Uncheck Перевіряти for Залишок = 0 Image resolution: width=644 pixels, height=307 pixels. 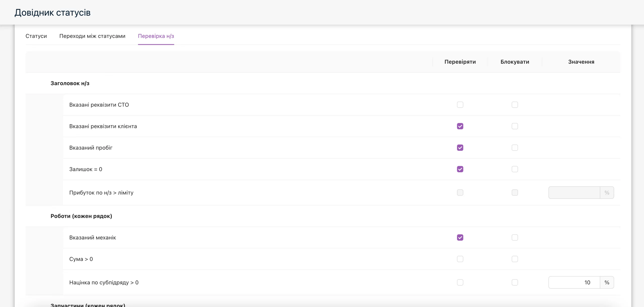click(x=460, y=169)
